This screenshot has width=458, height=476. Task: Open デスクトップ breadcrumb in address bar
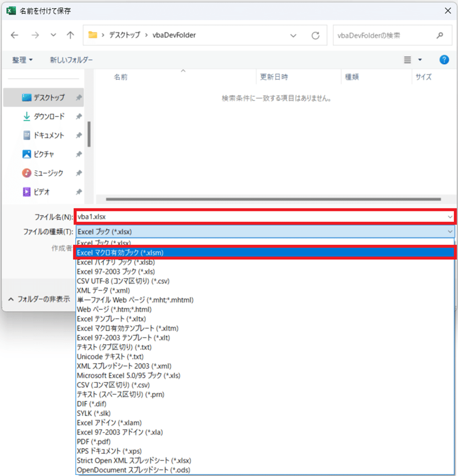click(125, 35)
